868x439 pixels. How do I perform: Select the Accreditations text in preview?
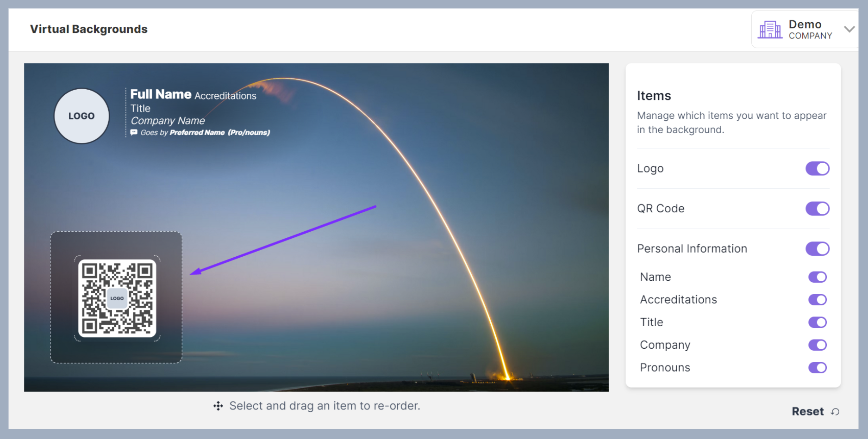pos(225,96)
